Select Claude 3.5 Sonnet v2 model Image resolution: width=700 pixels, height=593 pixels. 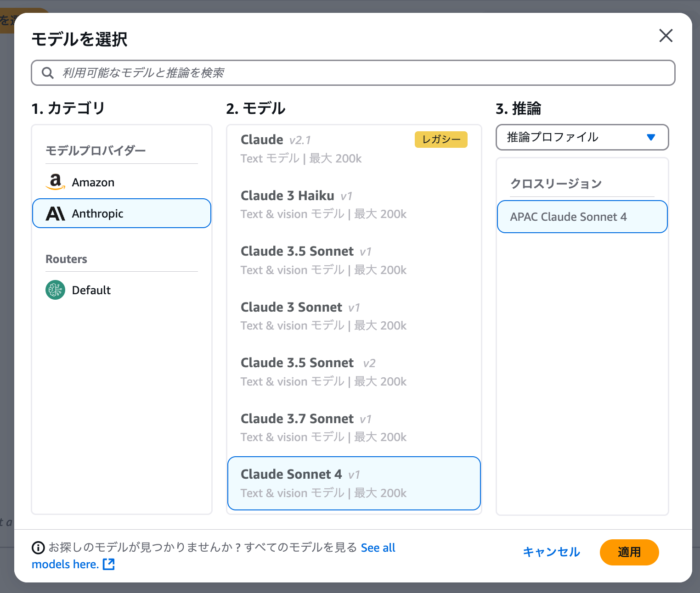click(354, 372)
